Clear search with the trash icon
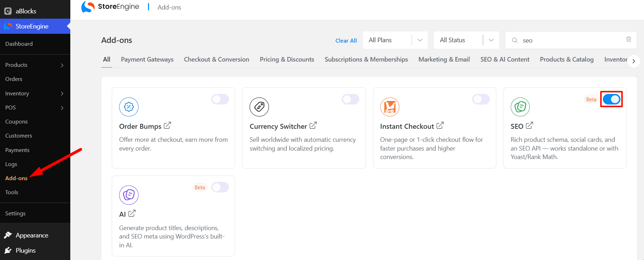Viewport: 644px width, 260px height. (x=629, y=39)
